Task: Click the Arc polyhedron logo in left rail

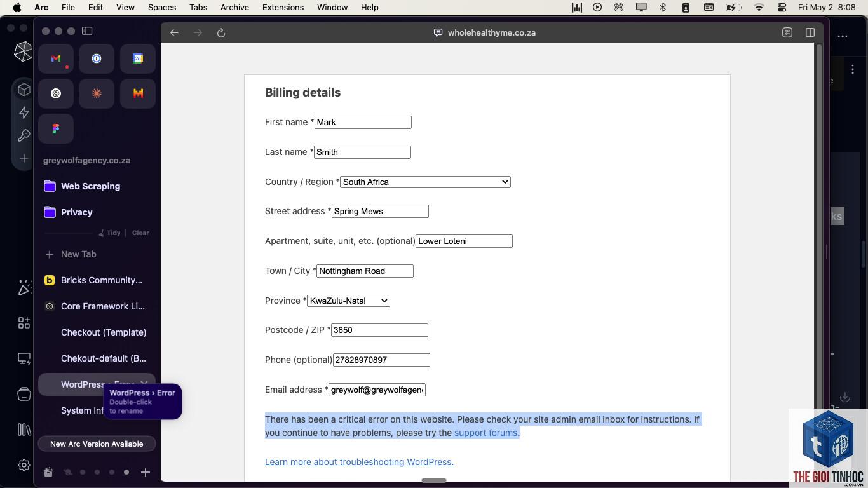Action: 24,51
